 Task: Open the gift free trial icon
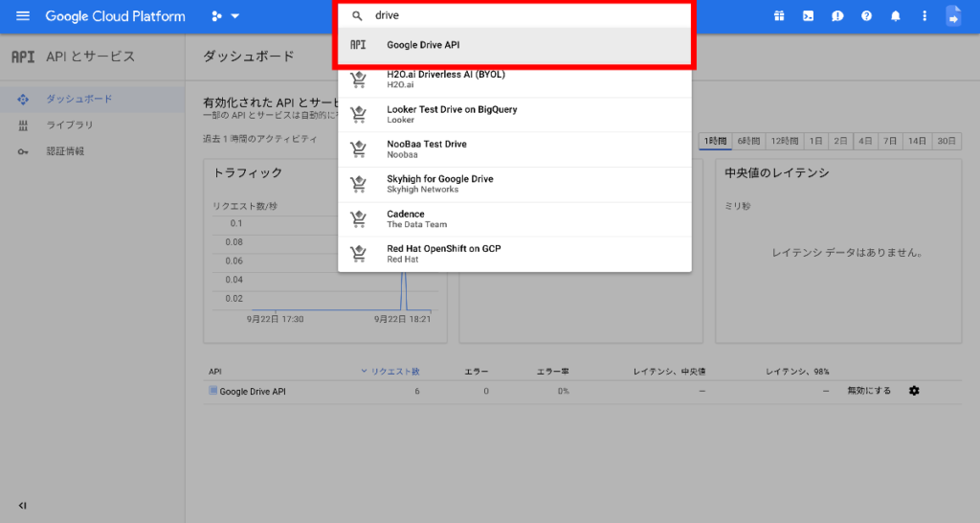(x=779, y=15)
